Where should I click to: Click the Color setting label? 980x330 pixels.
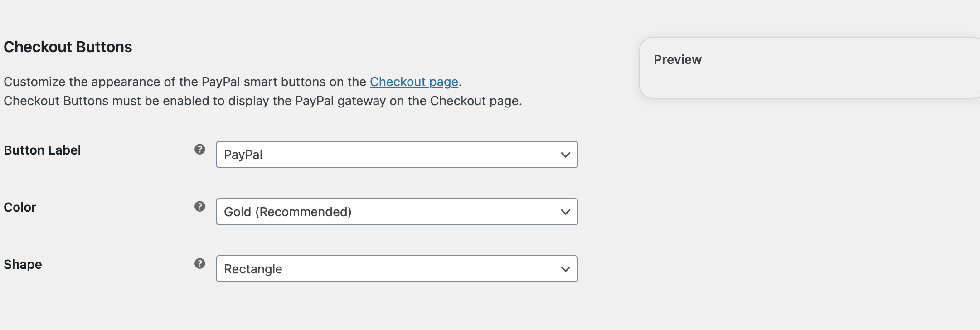pyautogui.click(x=20, y=208)
